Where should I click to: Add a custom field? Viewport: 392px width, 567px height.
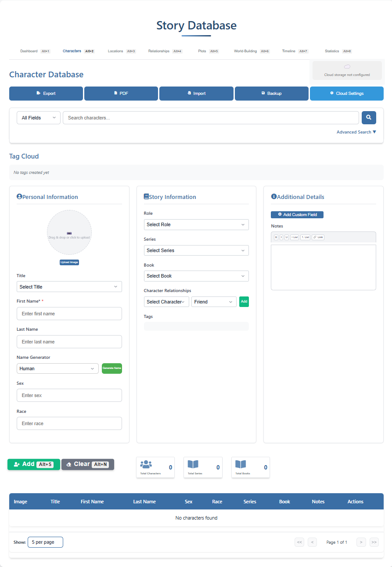pyautogui.click(x=297, y=214)
